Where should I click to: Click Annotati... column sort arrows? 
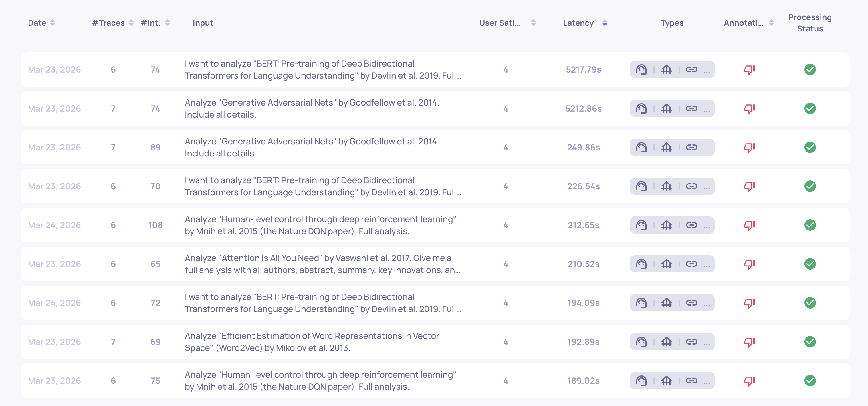tap(771, 23)
